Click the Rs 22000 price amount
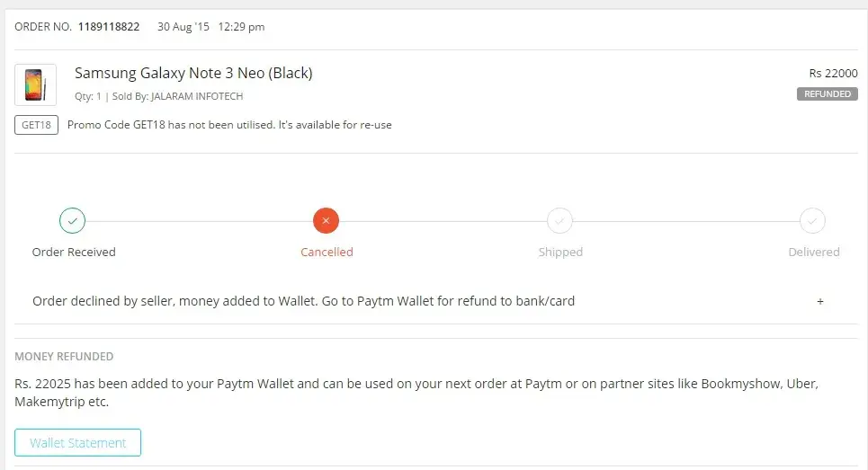Viewport: 868px width, 470px height. [833, 74]
